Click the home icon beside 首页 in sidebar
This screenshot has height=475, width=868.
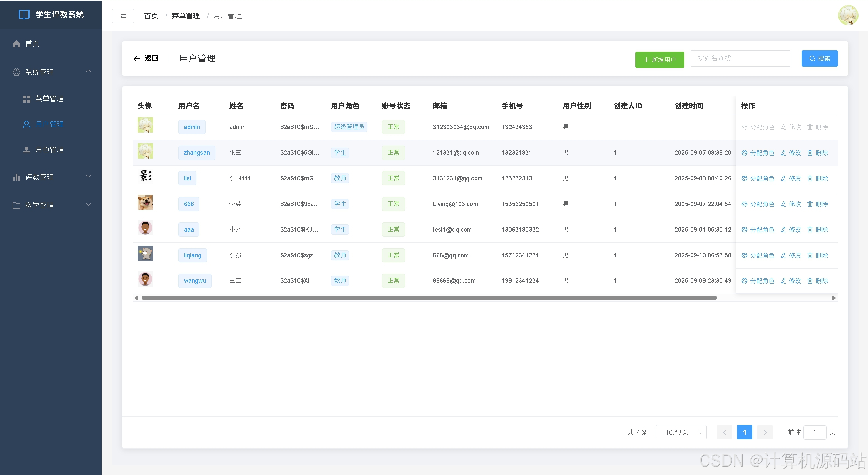tap(16, 44)
